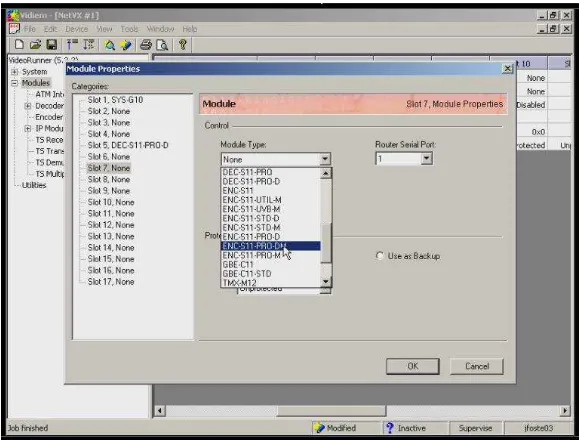Viewport: 582px width, 440px height.
Task: Collapse the Modules tree node
Action: click(14, 83)
